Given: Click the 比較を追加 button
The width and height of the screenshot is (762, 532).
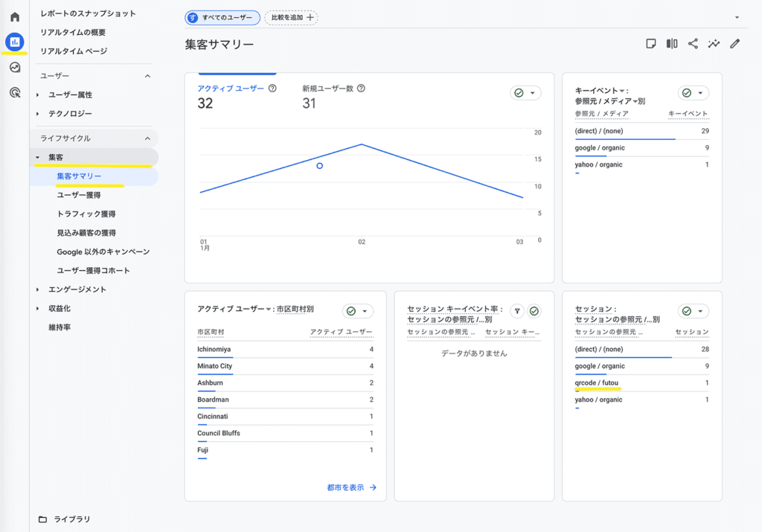Looking at the screenshot, I should [291, 17].
